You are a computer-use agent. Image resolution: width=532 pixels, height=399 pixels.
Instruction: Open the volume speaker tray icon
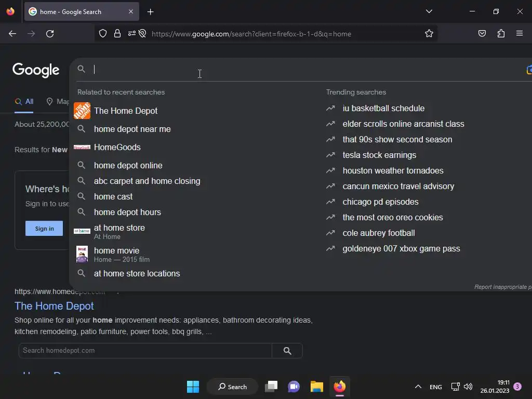coord(468,387)
